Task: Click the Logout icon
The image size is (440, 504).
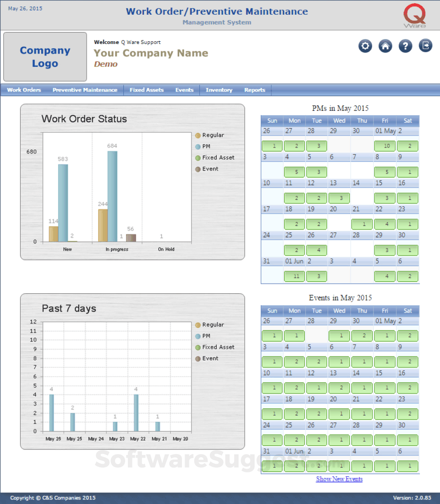Action: pyautogui.click(x=425, y=46)
